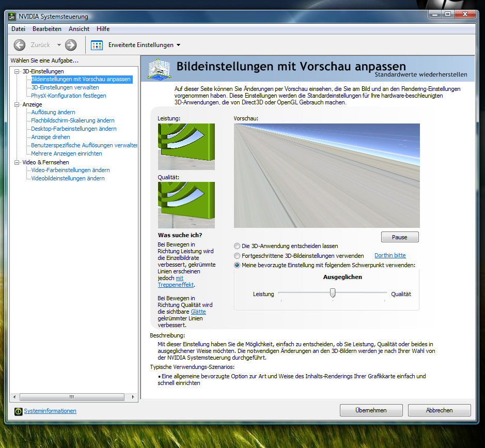The image size is (485, 448).
Task: Click the Übernehmen button
Action: 371,410
